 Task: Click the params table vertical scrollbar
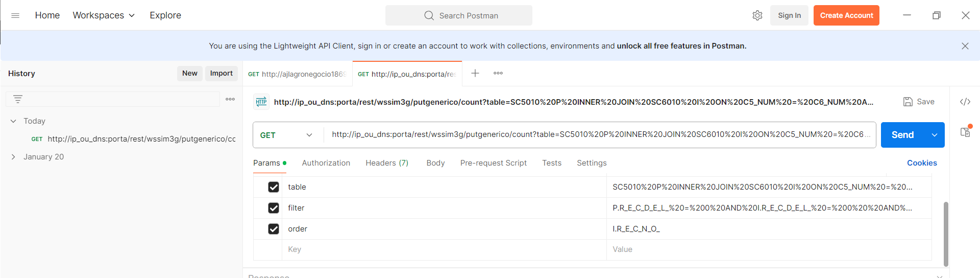click(946, 234)
